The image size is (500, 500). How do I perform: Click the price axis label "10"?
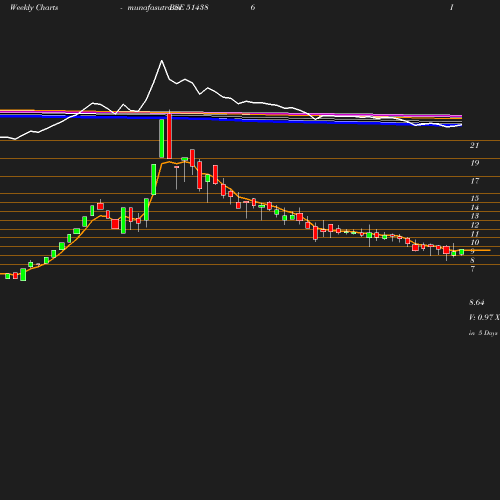[475, 242]
